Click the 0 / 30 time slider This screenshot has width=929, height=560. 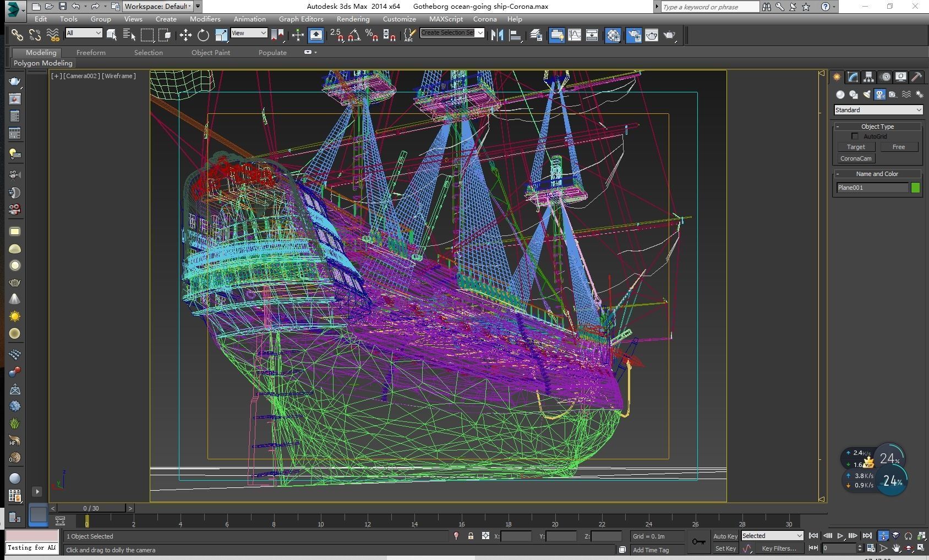click(91, 508)
